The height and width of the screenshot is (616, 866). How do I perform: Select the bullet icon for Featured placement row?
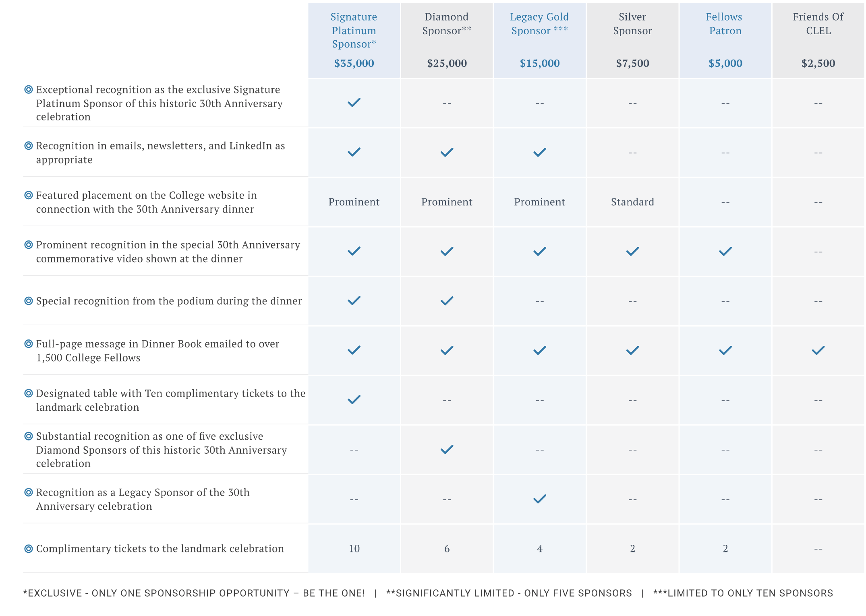coord(29,195)
